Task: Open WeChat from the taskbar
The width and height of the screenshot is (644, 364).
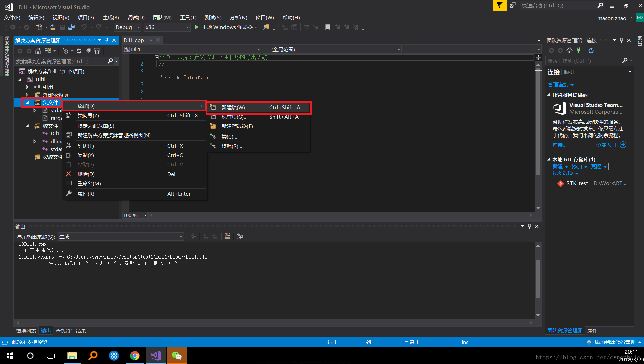Action: [177, 355]
